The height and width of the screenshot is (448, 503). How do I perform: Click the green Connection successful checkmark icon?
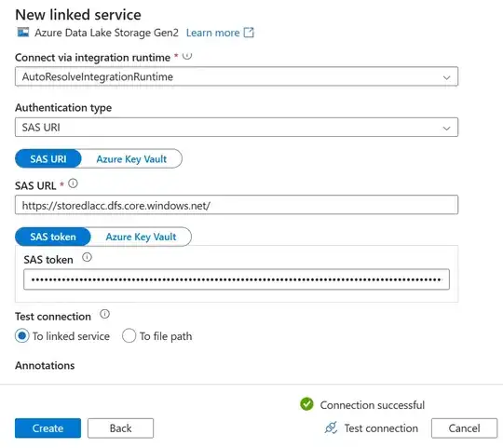(x=306, y=404)
